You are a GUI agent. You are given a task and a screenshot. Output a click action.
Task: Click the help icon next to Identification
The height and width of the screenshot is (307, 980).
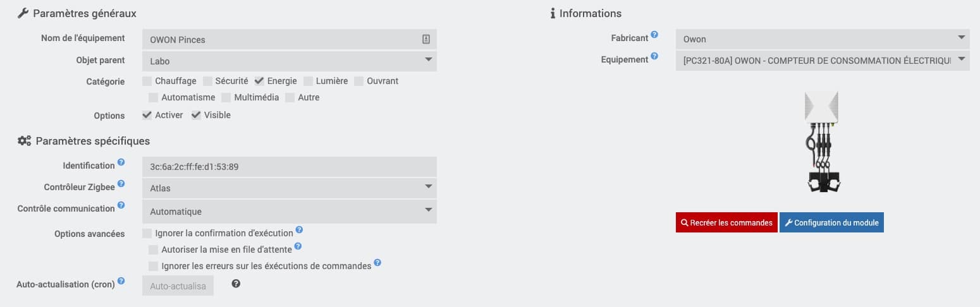click(121, 162)
